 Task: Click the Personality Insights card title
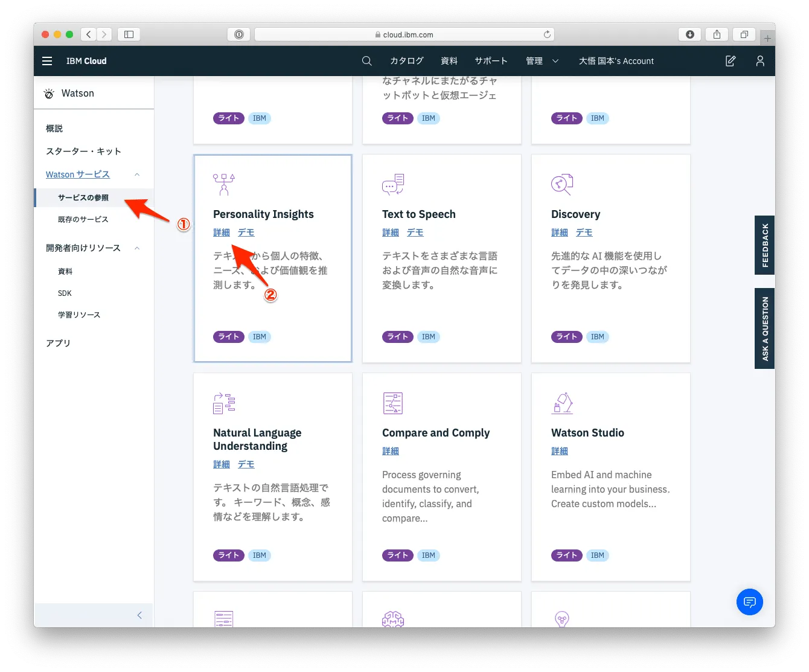coord(263,214)
